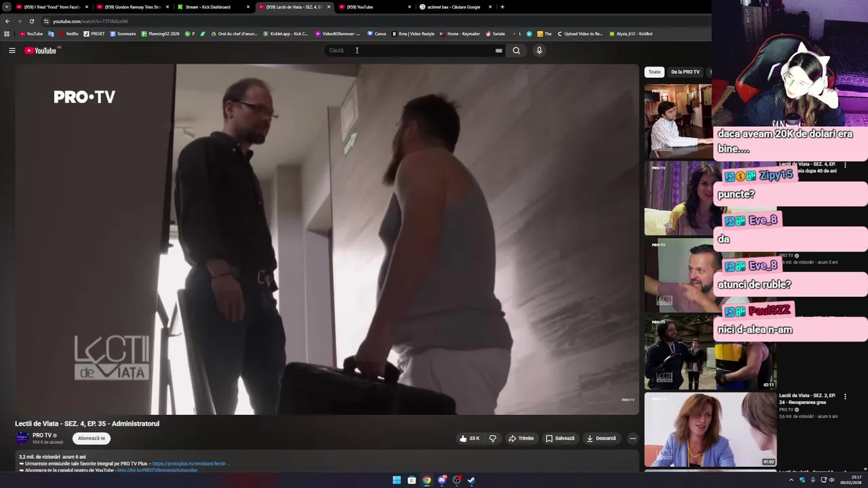Open options for the SEZ. 4 recommended video

click(845, 165)
